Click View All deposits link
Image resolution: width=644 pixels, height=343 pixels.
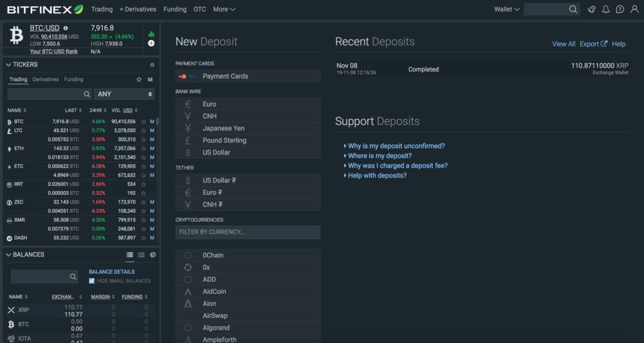563,44
